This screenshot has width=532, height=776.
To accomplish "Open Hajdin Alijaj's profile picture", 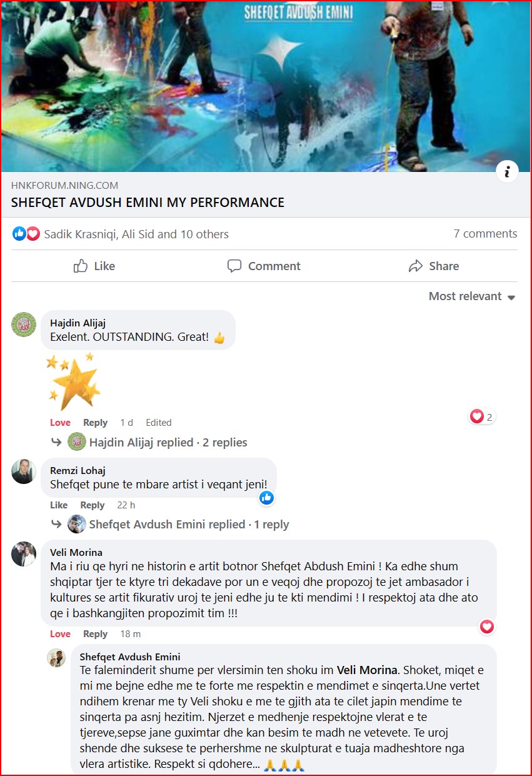I will (x=24, y=325).
